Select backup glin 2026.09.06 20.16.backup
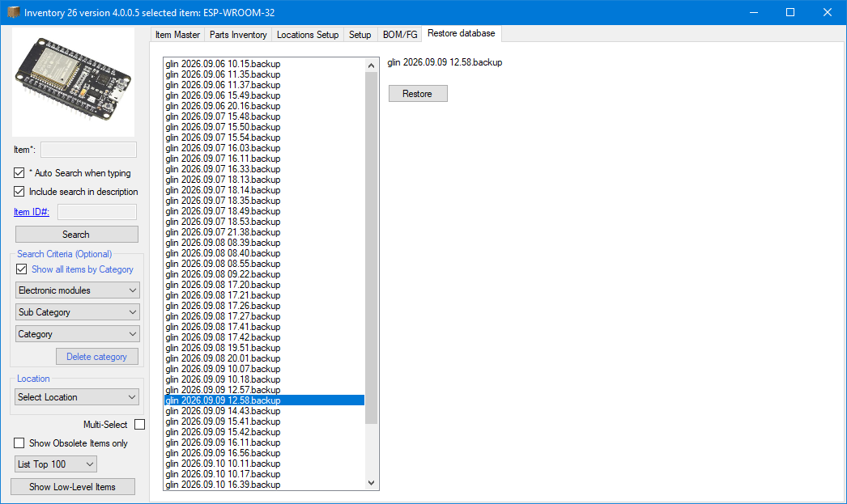847x504 pixels. click(x=264, y=106)
